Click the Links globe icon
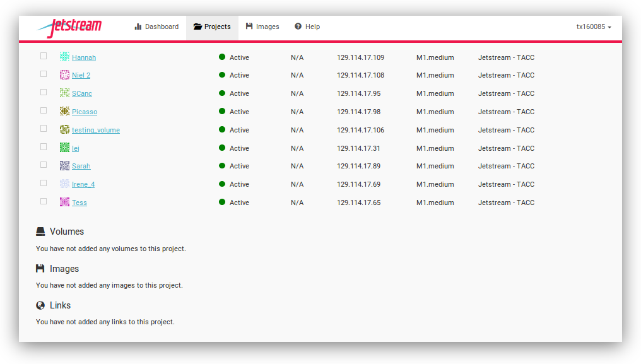The width and height of the screenshot is (641, 364). point(40,305)
